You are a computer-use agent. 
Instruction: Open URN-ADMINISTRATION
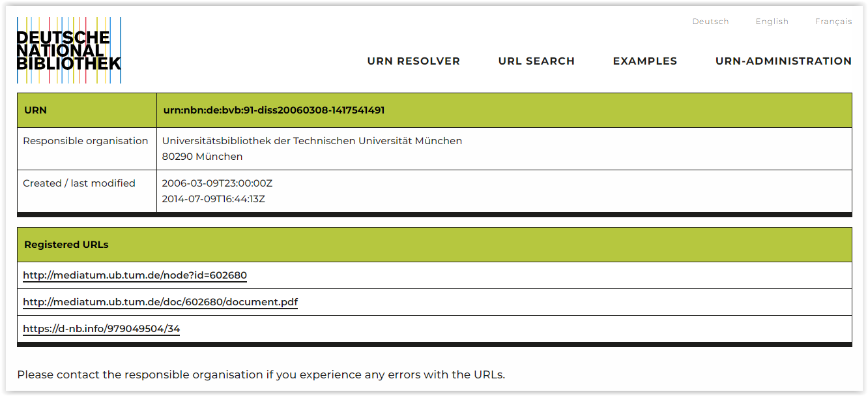(x=783, y=61)
